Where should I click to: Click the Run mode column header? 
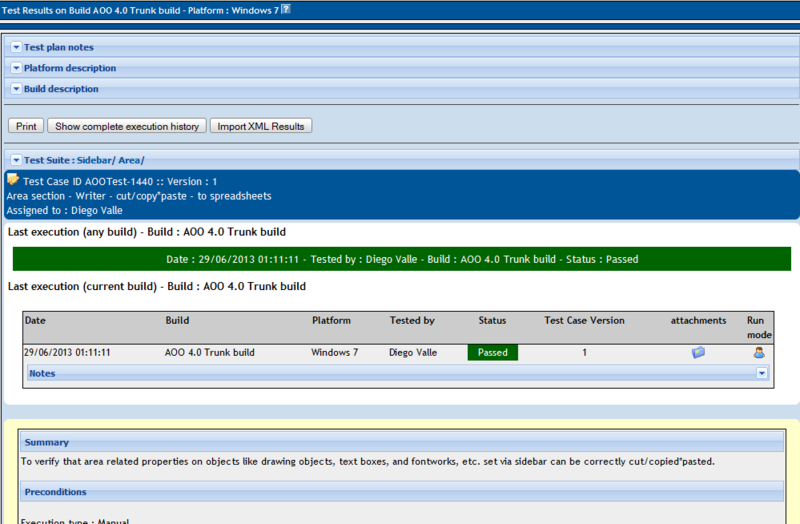click(759, 328)
